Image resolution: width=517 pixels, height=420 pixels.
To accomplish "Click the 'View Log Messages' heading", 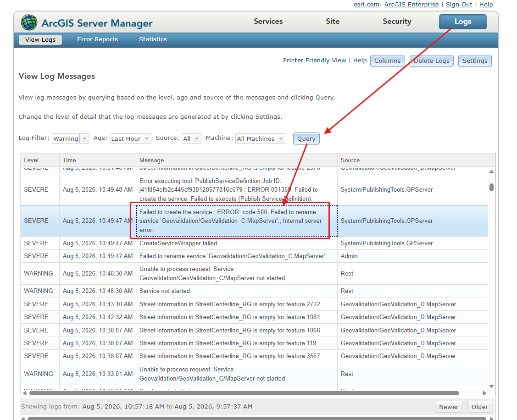I will coord(57,76).
